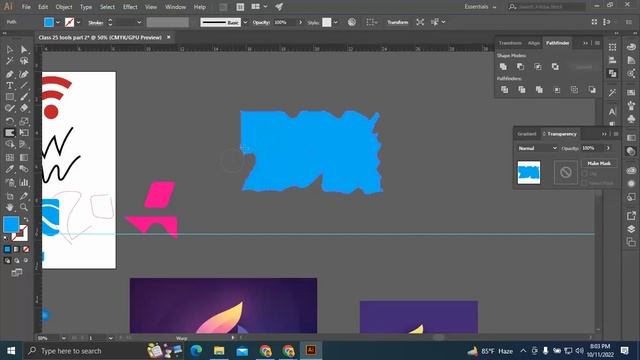Viewport: 640px width, 360px height.
Task: Click the Unite shape mode icon
Action: point(503,67)
